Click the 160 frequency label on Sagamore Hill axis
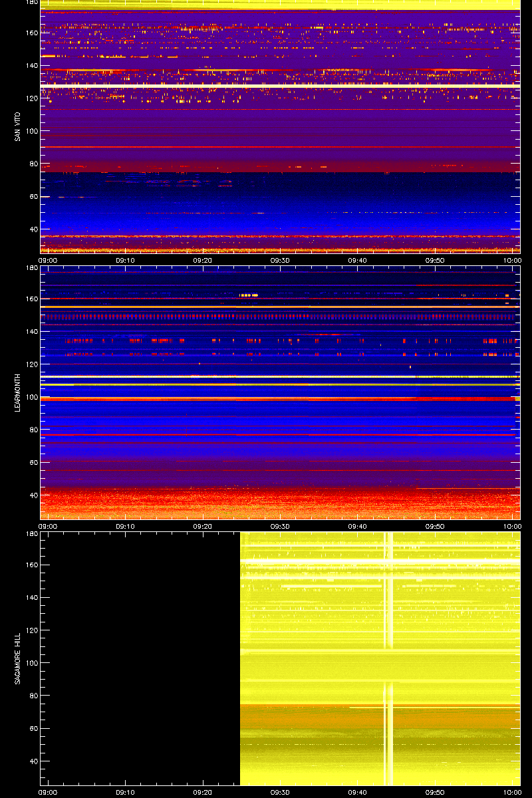Image resolution: width=532 pixels, height=798 pixels. coord(31,565)
